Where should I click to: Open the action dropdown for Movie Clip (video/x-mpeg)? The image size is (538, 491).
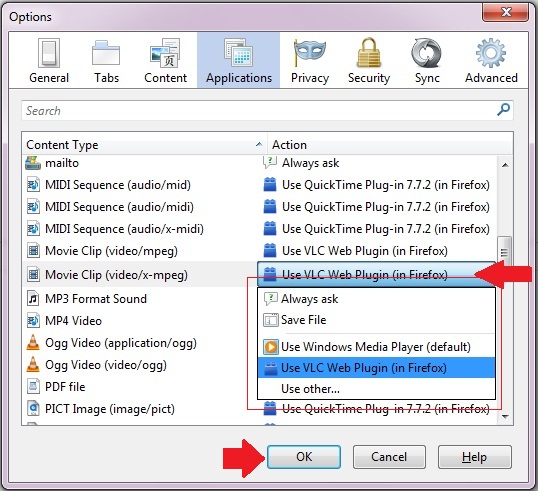[x=376, y=274]
